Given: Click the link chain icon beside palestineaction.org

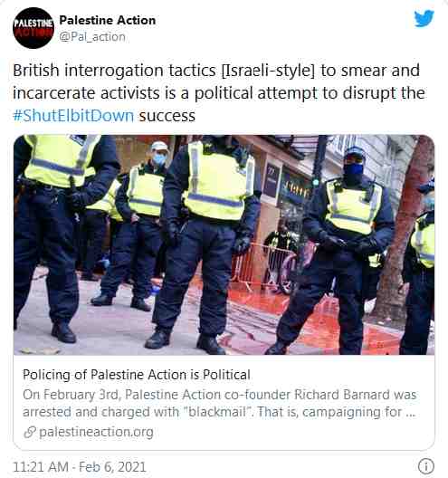Looking at the screenshot, I should [x=30, y=432].
